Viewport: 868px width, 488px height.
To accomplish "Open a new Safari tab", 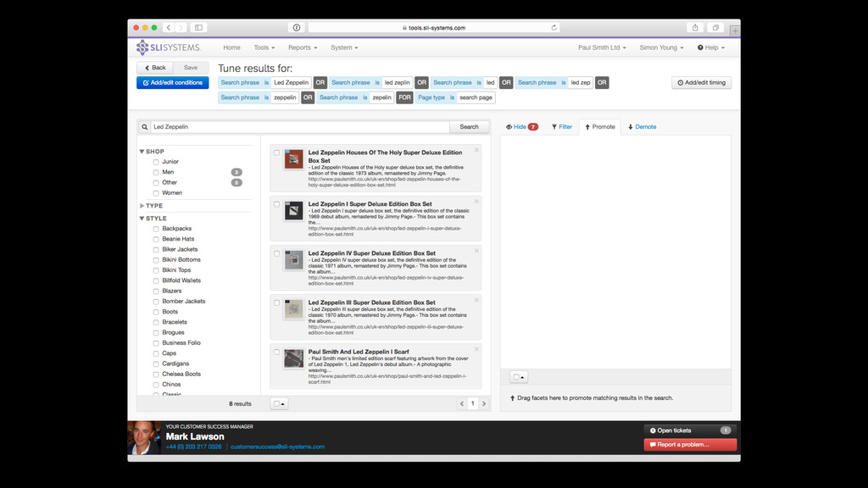I will [735, 31].
